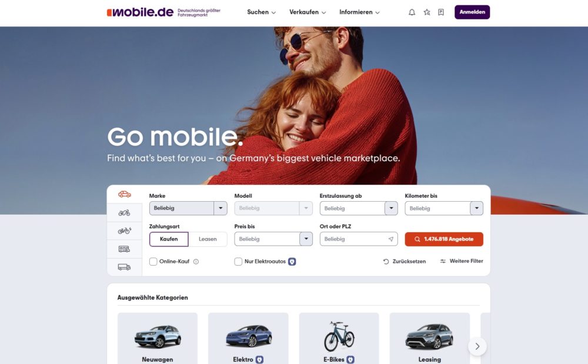The width and height of the screenshot is (588, 364).
Task: Click the Anmelden button
Action: [472, 12]
